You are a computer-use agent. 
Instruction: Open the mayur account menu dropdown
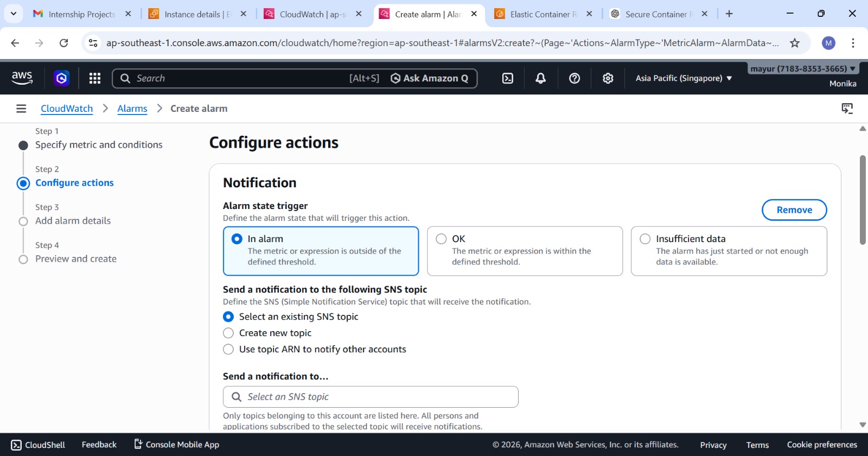[x=803, y=69]
